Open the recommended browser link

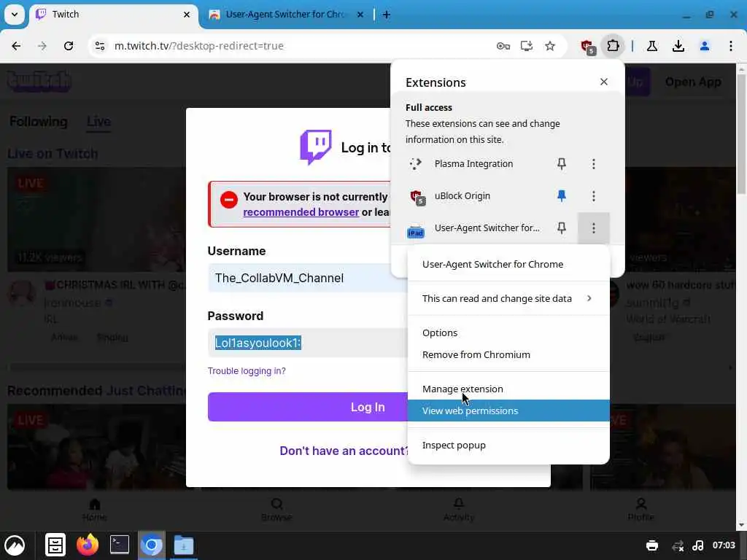pos(301,212)
